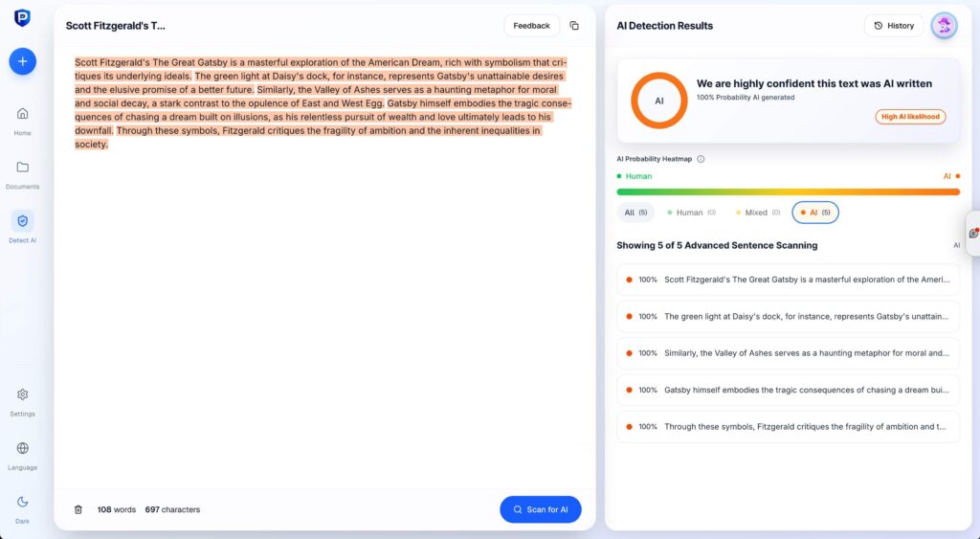Open the Home sidebar icon
The width and height of the screenshot is (980, 539).
pos(23,113)
